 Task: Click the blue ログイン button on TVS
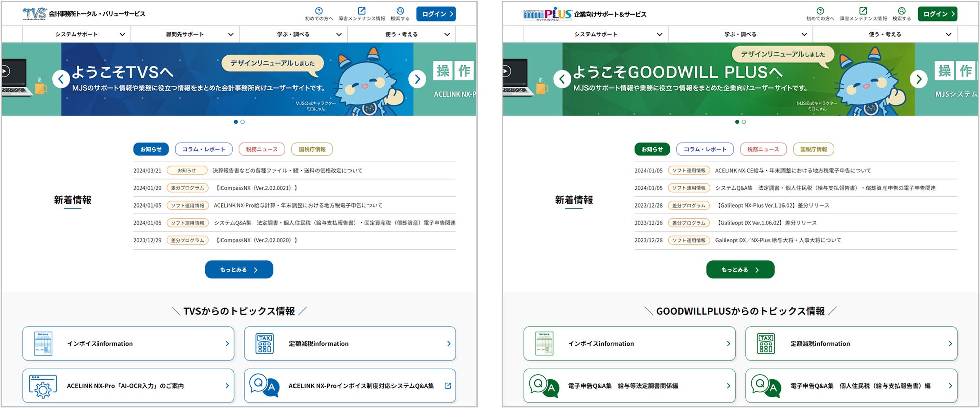point(435,14)
